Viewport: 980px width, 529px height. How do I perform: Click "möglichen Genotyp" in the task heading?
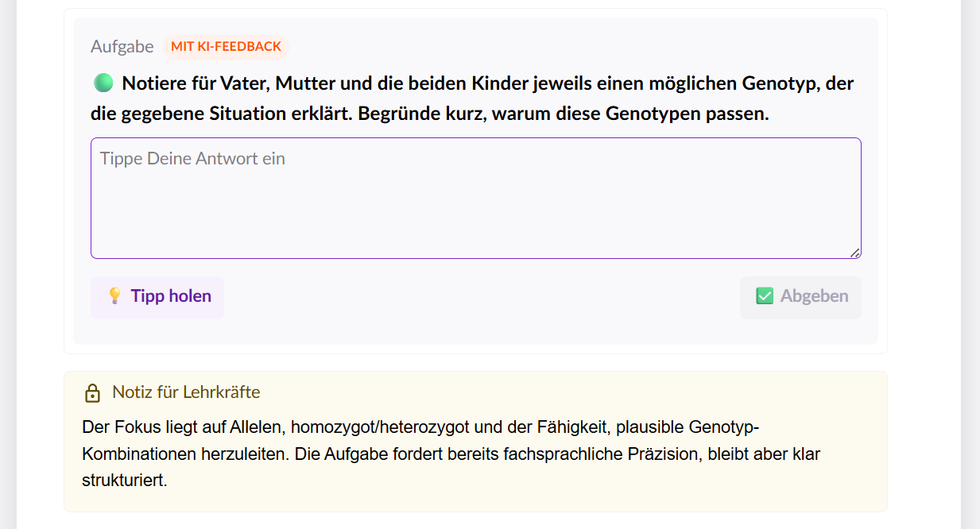(742, 83)
